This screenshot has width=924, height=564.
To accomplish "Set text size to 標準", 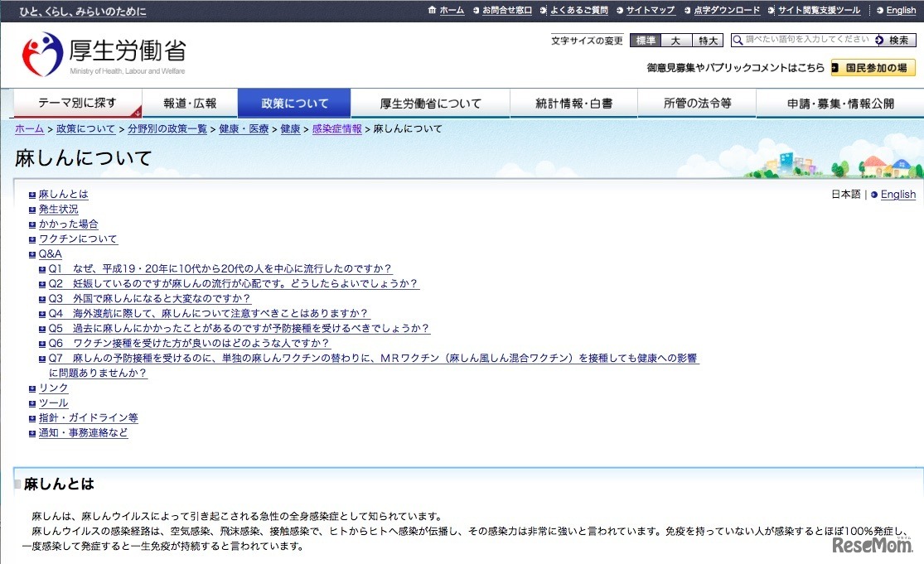I will (x=646, y=41).
